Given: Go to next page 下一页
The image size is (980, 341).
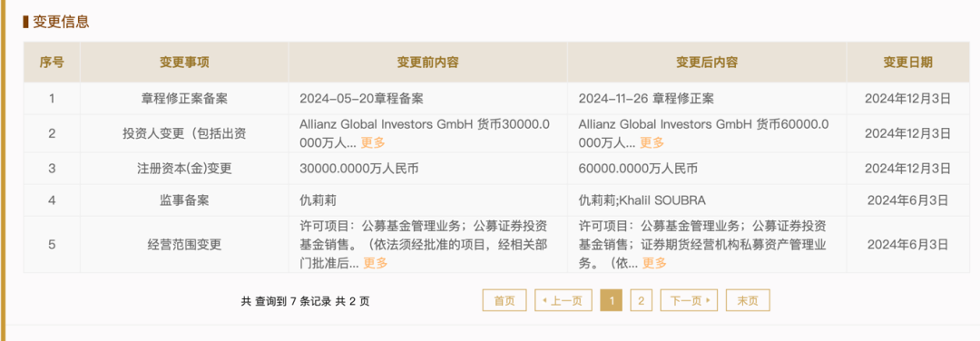Looking at the screenshot, I should [x=689, y=300].
